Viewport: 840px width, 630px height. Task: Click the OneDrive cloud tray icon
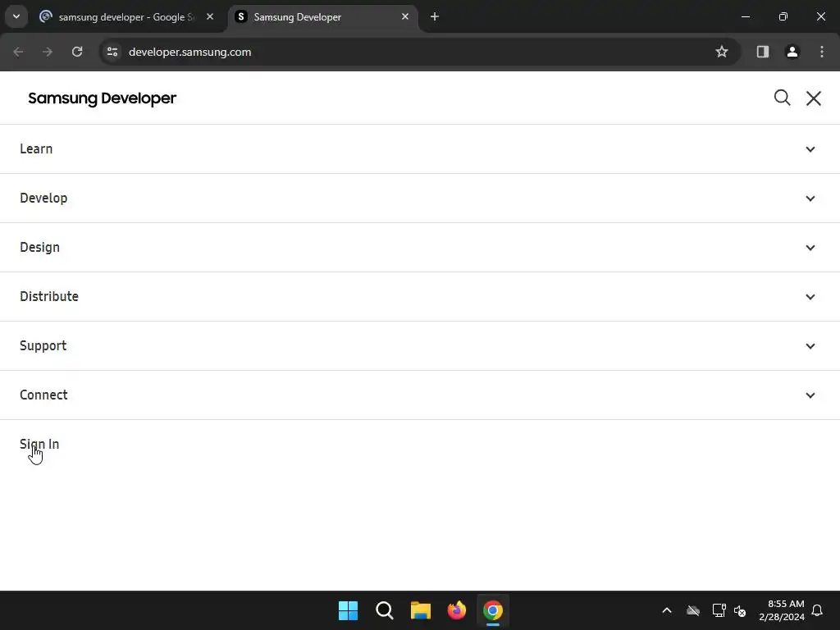point(693,610)
